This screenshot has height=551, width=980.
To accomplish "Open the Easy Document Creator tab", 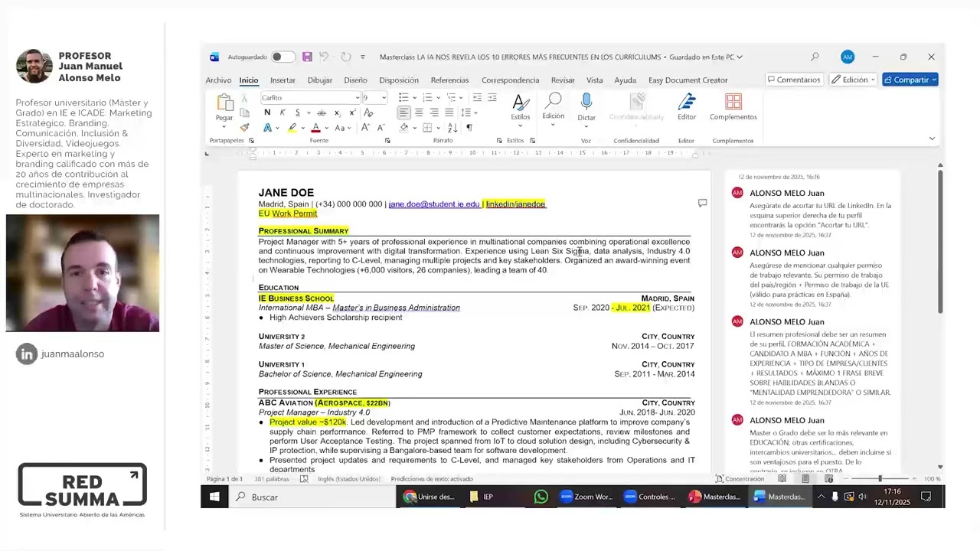I will point(688,80).
